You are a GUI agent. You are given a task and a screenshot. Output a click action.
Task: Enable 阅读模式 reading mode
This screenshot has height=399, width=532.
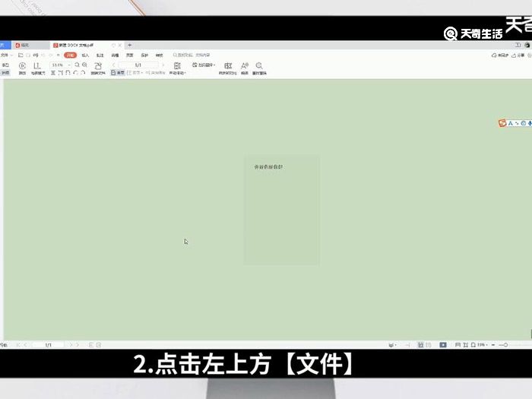click(x=38, y=68)
